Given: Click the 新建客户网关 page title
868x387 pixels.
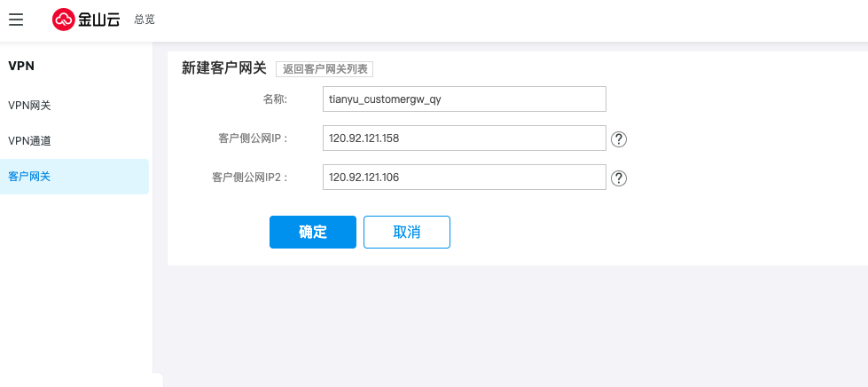Looking at the screenshot, I should coord(223,68).
